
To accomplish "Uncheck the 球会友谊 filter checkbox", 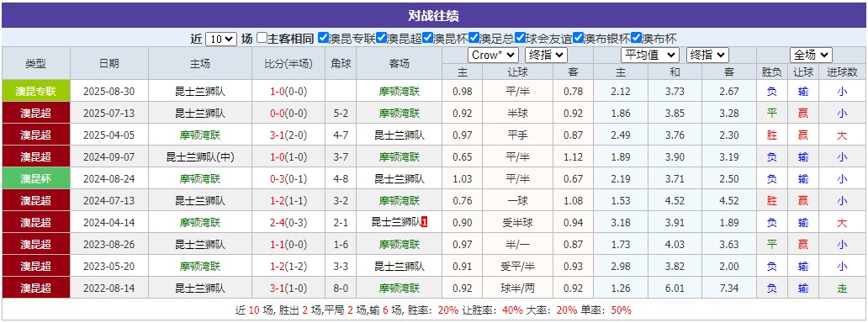I will point(520,38).
